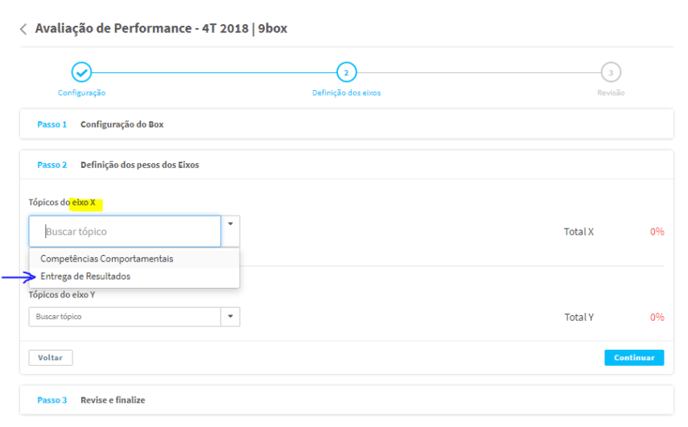688x427 pixels.
Task: Collapse Passo 2 Definição dos pesos panel
Action: click(347, 165)
